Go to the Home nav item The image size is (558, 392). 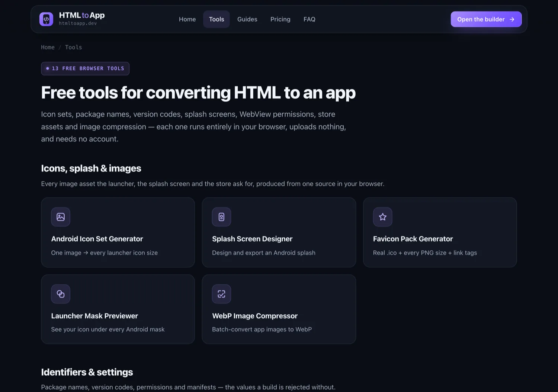click(x=187, y=19)
